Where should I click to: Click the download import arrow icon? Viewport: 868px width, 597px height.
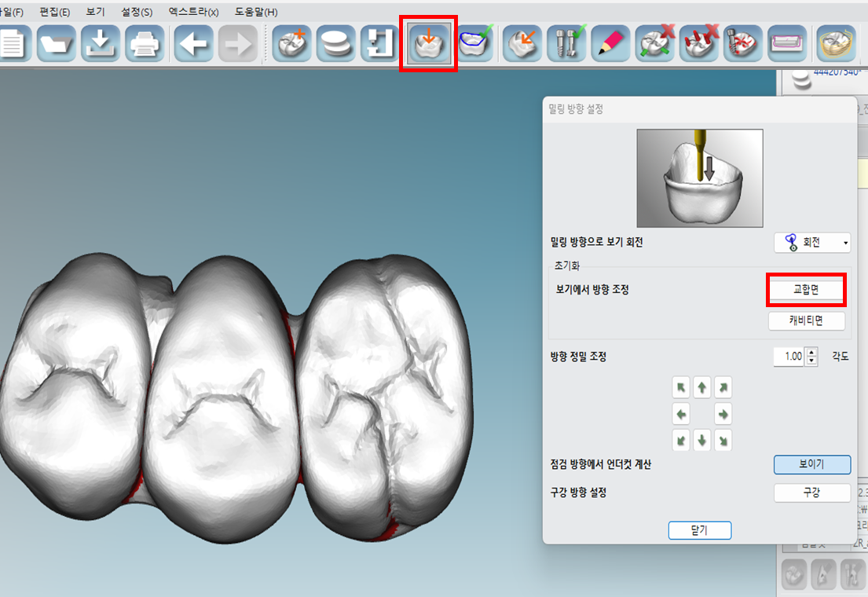click(x=100, y=43)
